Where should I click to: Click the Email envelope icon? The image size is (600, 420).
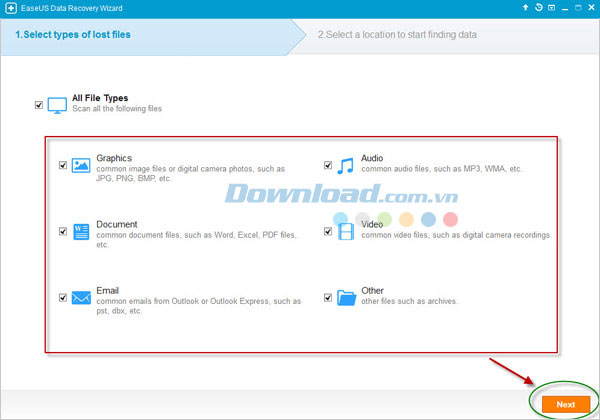tap(82, 297)
